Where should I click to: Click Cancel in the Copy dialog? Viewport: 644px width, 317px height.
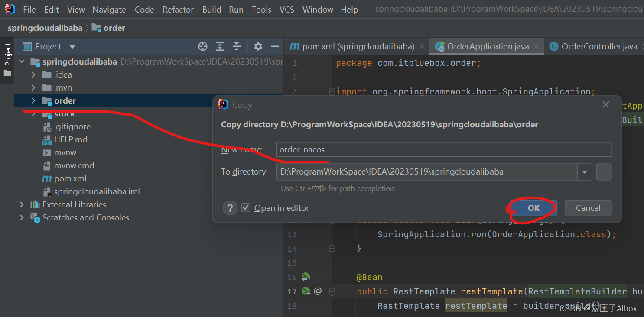point(588,208)
